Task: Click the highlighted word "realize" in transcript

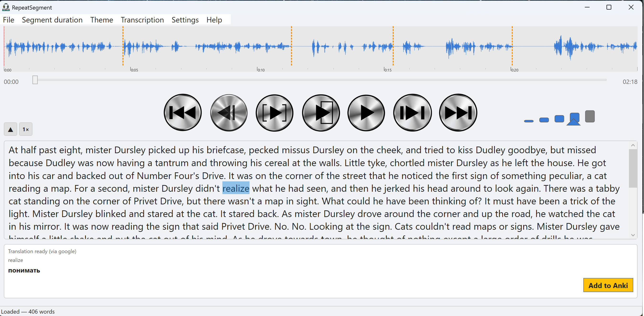Action: point(236,188)
